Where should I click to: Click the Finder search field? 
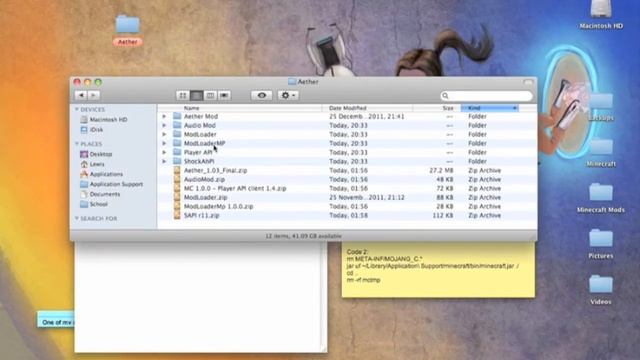tap(487, 96)
